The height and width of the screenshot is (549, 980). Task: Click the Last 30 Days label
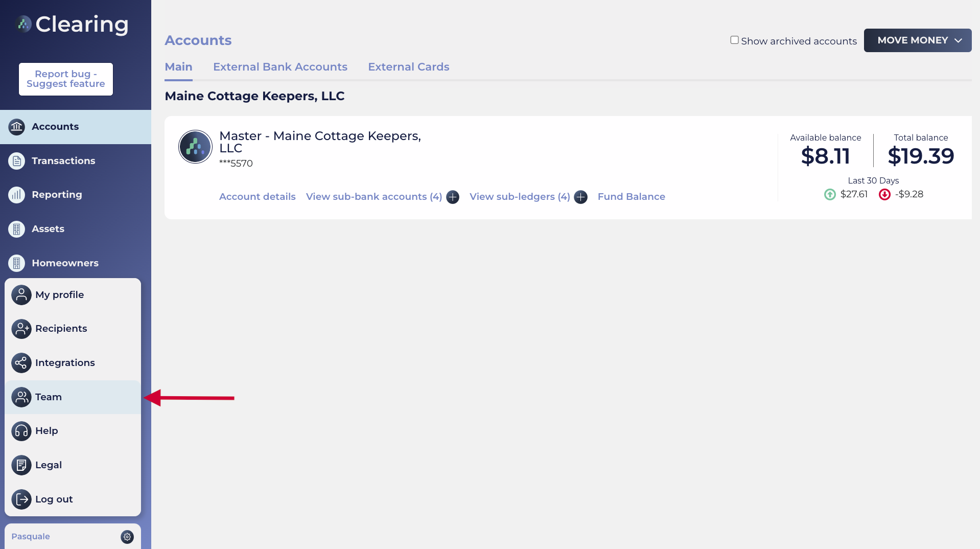coord(873,181)
